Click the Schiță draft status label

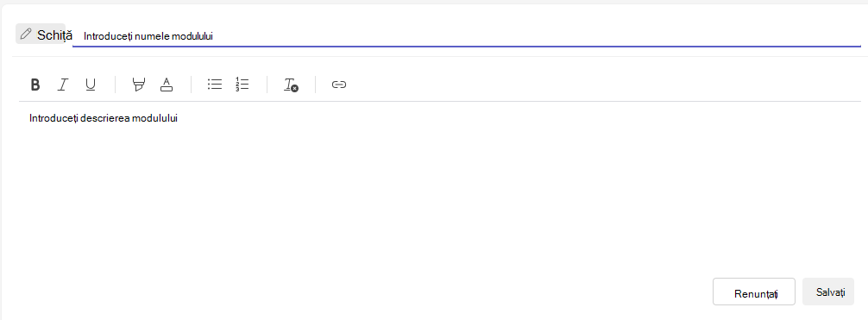click(x=54, y=35)
